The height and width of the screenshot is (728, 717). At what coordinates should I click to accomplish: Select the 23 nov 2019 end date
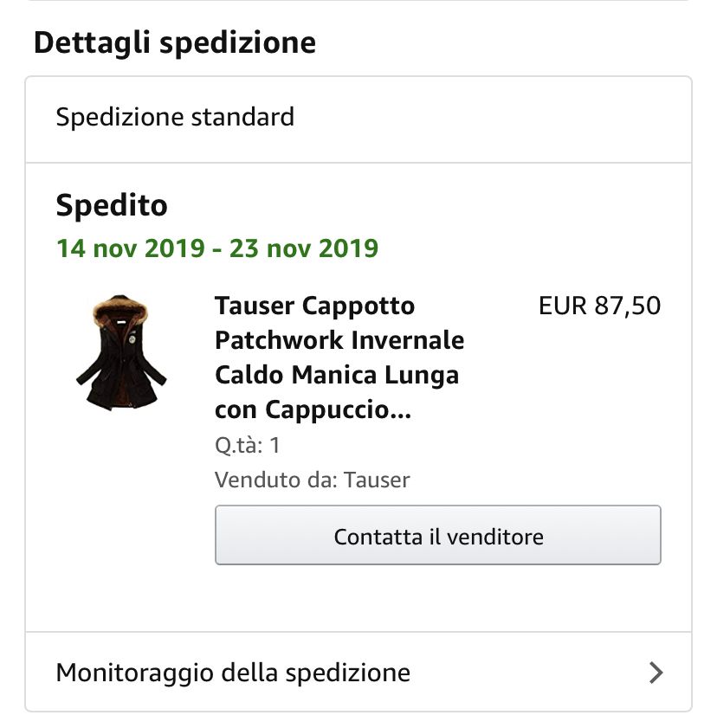[304, 248]
